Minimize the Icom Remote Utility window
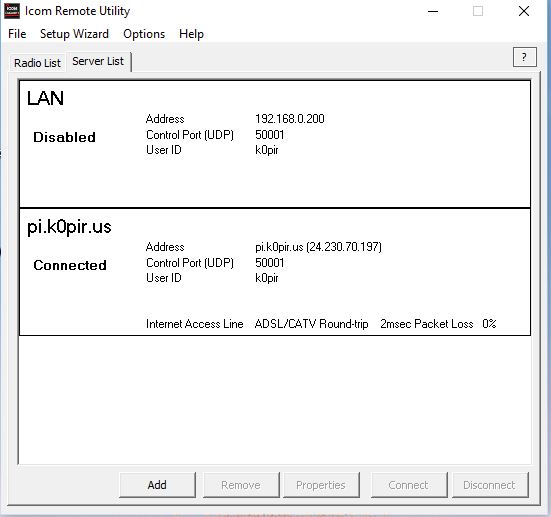The height and width of the screenshot is (517, 551). [433, 11]
